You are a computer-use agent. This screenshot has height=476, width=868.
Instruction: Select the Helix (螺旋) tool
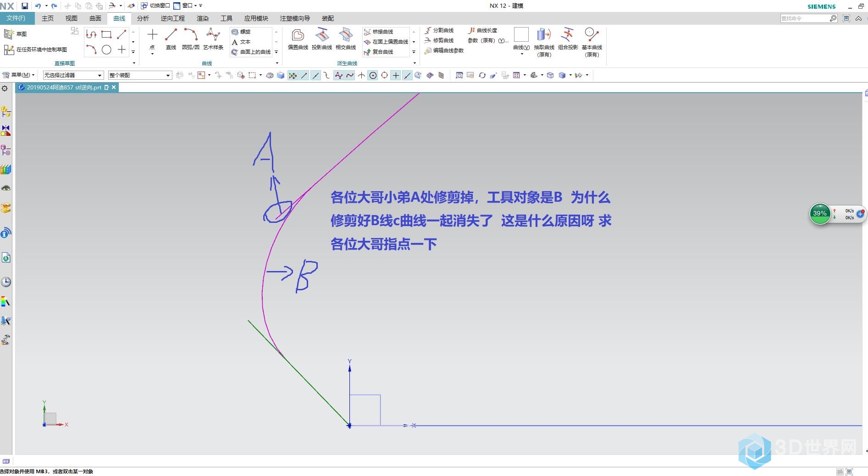pyautogui.click(x=241, y=32)
